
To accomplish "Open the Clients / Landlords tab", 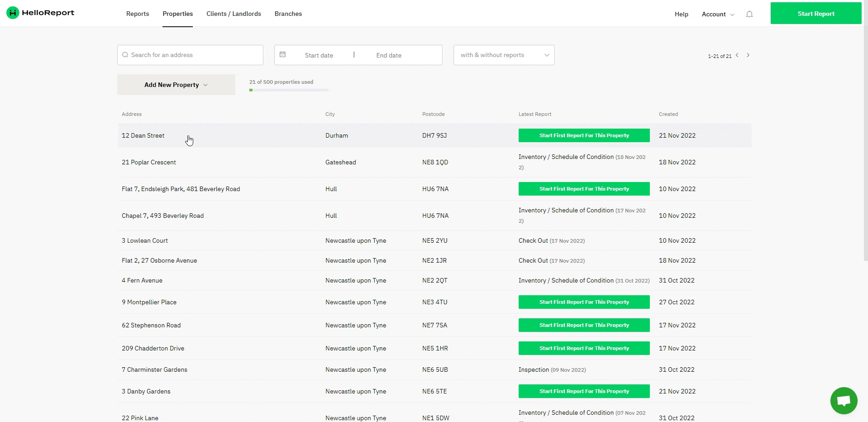I will (x=234, y=14).
